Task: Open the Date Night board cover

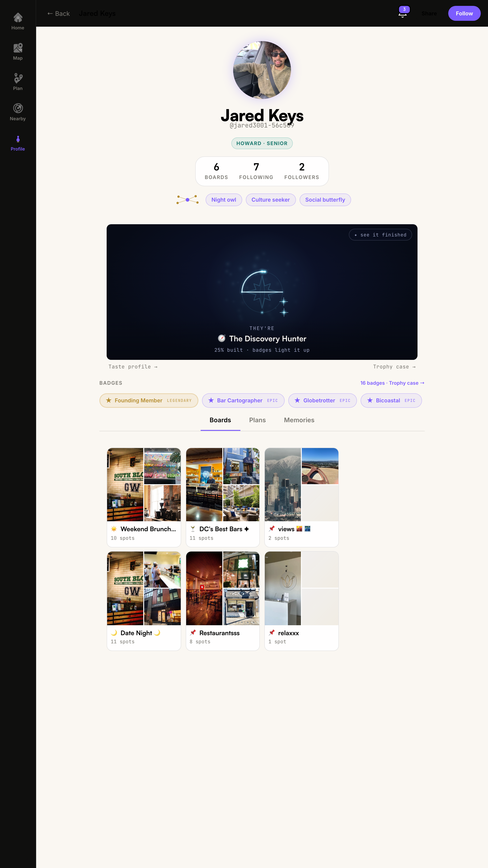Action: (144, 588)
